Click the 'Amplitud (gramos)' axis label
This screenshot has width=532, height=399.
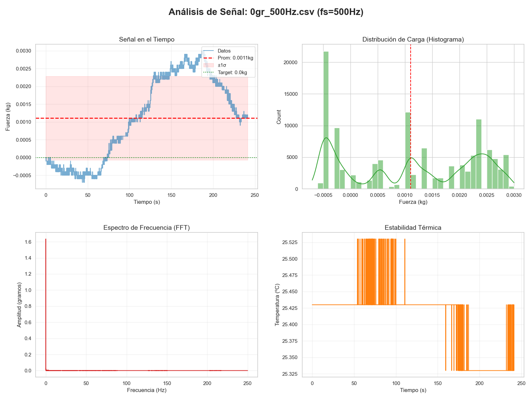[19, 305]
